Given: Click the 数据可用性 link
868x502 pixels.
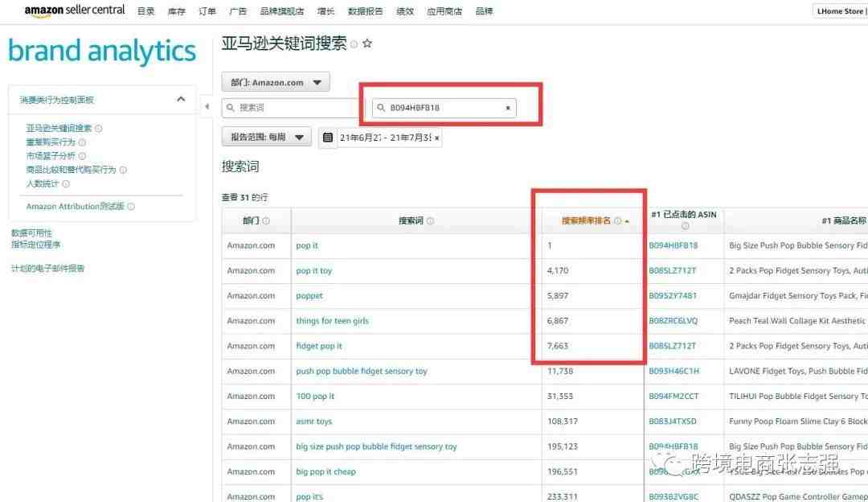Looking at the screenshot, I should pos(31,233).
